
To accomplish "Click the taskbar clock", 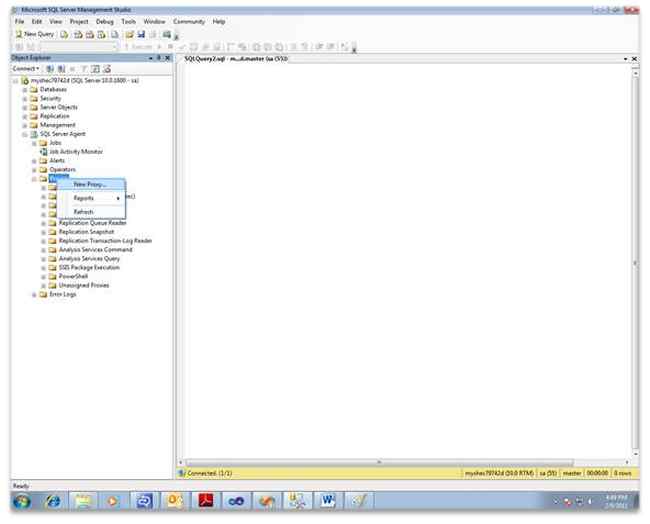I will coord(616,502).
